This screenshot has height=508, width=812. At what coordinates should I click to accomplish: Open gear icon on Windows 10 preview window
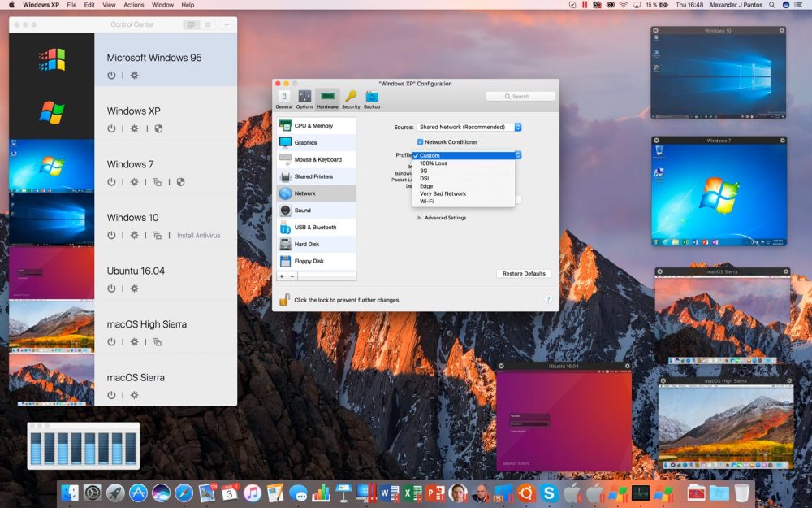pos(781,31)
